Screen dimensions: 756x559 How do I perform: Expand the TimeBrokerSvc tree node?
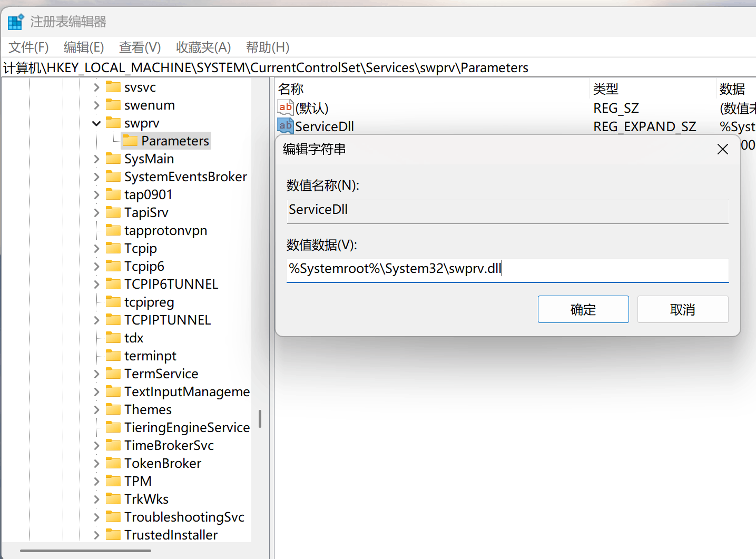96,446
